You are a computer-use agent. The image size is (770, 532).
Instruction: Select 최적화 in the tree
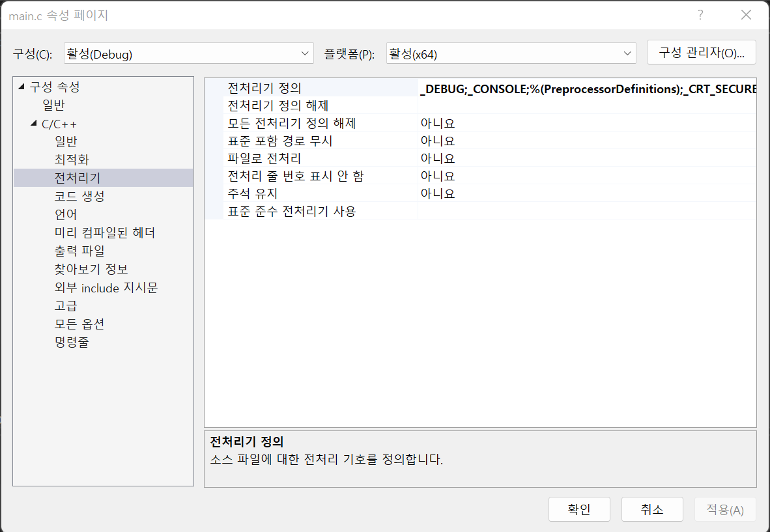point(72,160)
